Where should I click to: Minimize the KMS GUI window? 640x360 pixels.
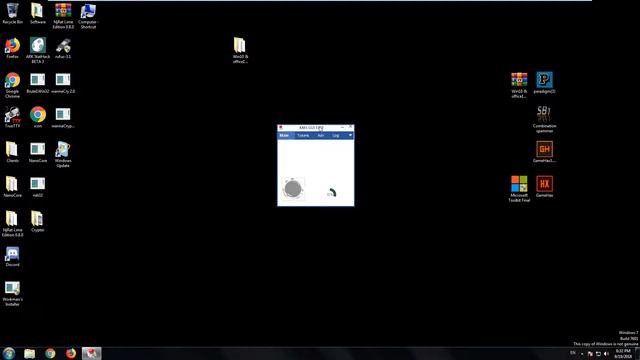coord(342,127)
